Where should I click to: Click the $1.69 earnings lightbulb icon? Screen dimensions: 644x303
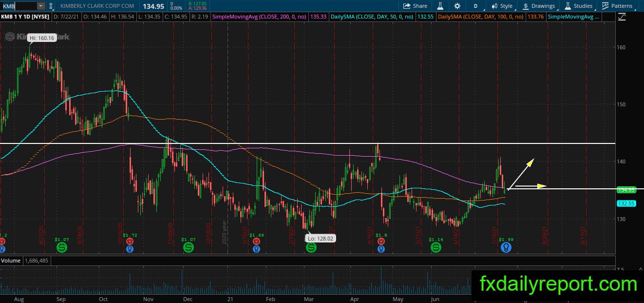click(x=256, y=249)
